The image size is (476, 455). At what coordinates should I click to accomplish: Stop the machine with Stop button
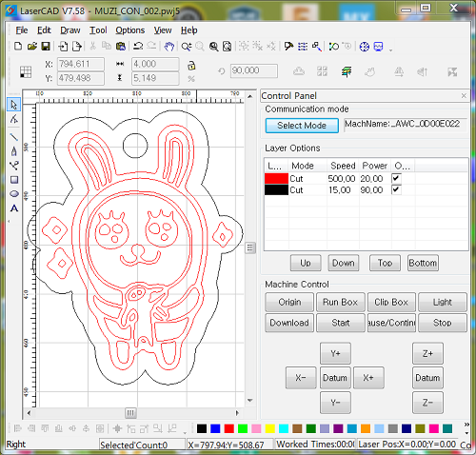coord(443,323)
